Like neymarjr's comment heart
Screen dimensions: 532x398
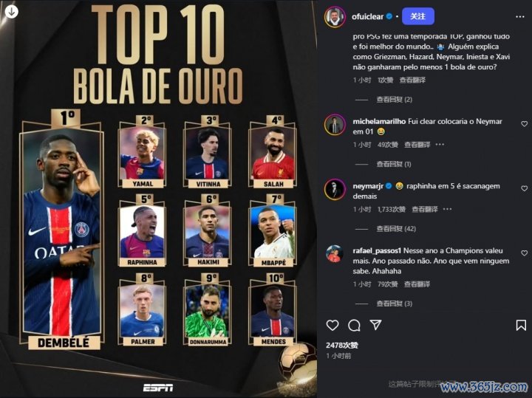pyautogui.click(x=524, y=188)
